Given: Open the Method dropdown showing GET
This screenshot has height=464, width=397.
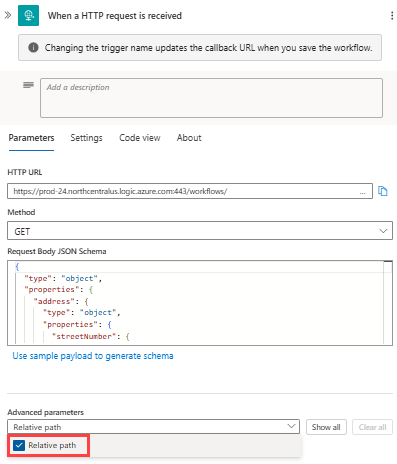Looking at the screenshot, I should click(x=200, y=231).
